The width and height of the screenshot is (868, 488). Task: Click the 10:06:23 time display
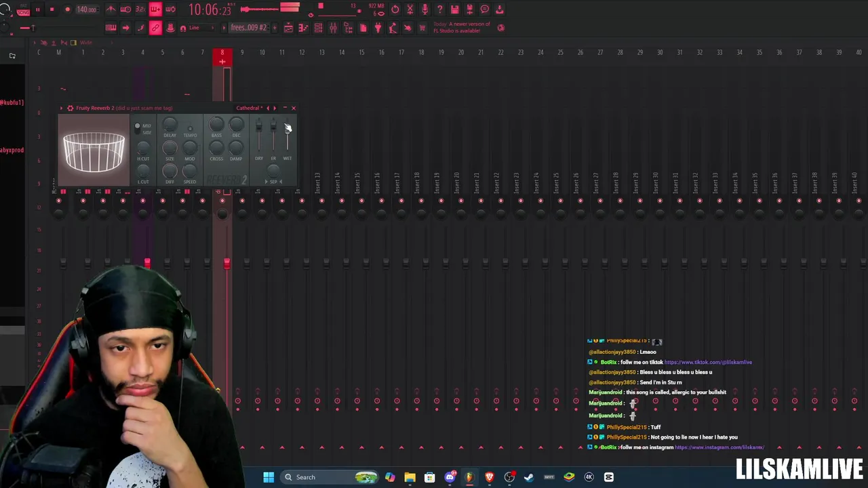tap(210, 9)
